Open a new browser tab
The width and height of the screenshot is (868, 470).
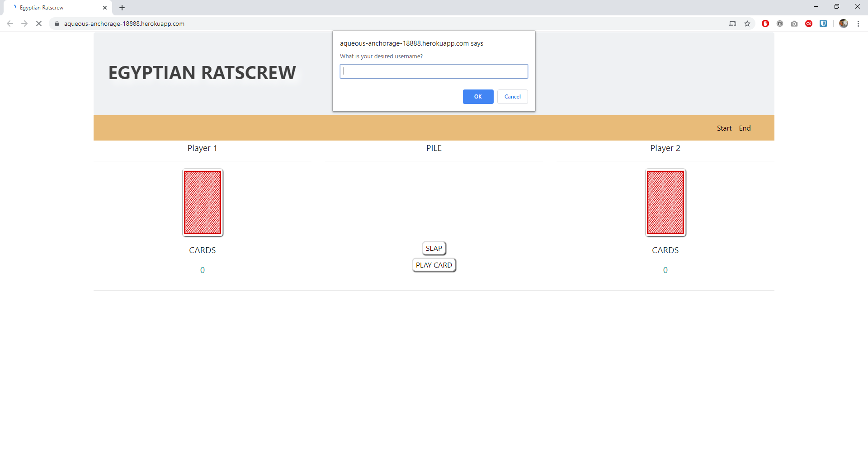click(x=122, y=8)
